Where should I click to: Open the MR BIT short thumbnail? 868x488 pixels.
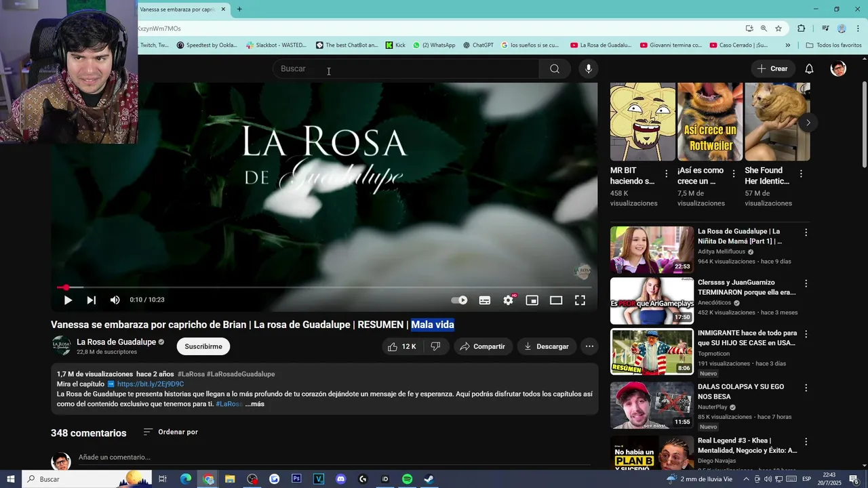[x=643, y=122]
